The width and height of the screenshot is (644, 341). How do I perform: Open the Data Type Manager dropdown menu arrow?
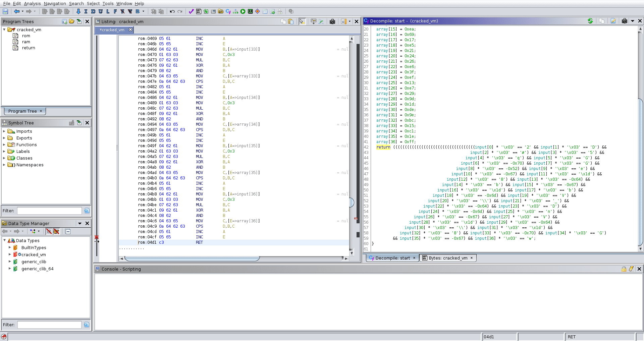click(x=80, y=223)
